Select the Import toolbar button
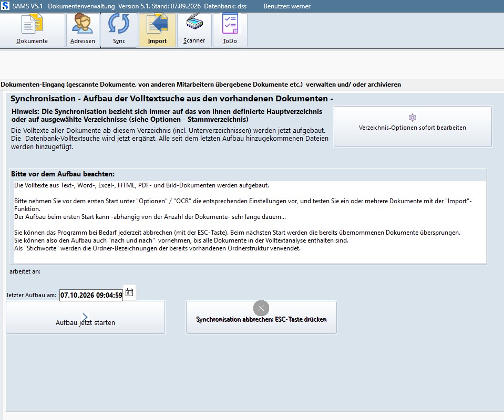Viewport: 504px width, 420px height. (157, 30)
